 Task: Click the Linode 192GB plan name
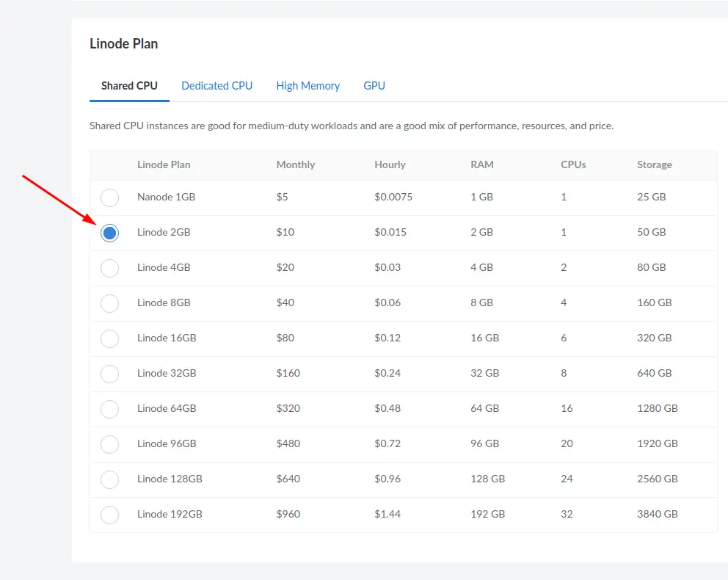point(170,515)
